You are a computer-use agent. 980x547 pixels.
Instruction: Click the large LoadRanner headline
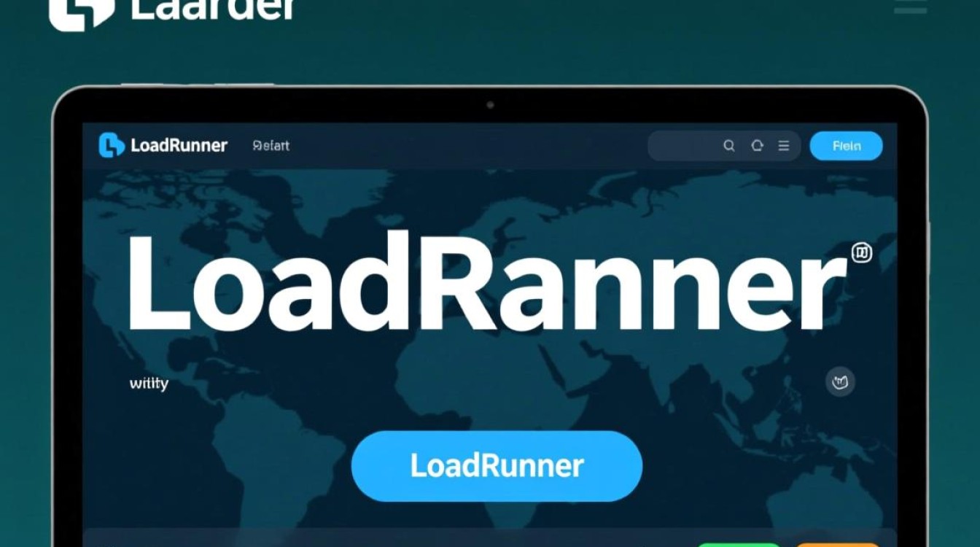tap(487, 283)
